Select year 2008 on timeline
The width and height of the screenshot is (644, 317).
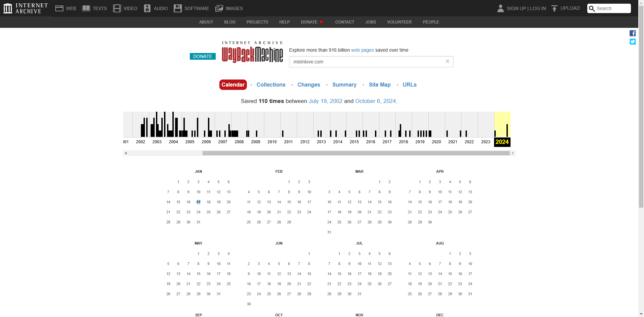(x=239, y=142)
